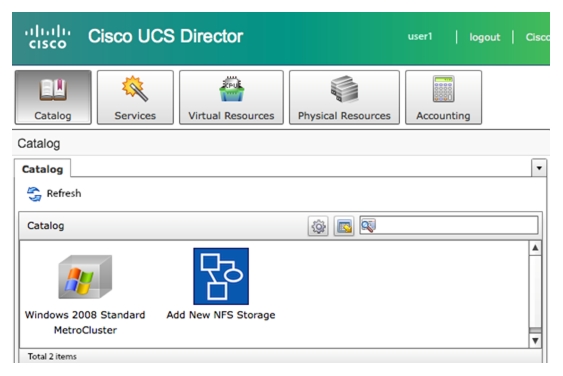Click the logout link

tap(485, 37)
